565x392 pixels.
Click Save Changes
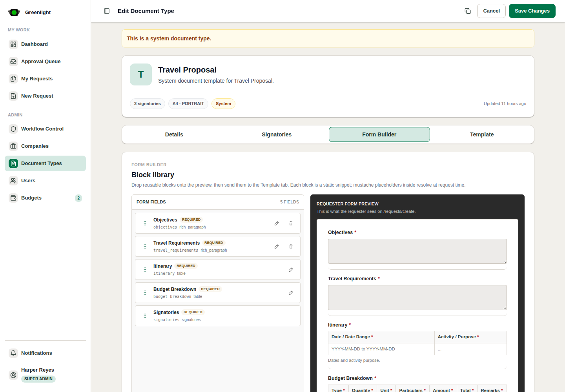tap(532, 11)
